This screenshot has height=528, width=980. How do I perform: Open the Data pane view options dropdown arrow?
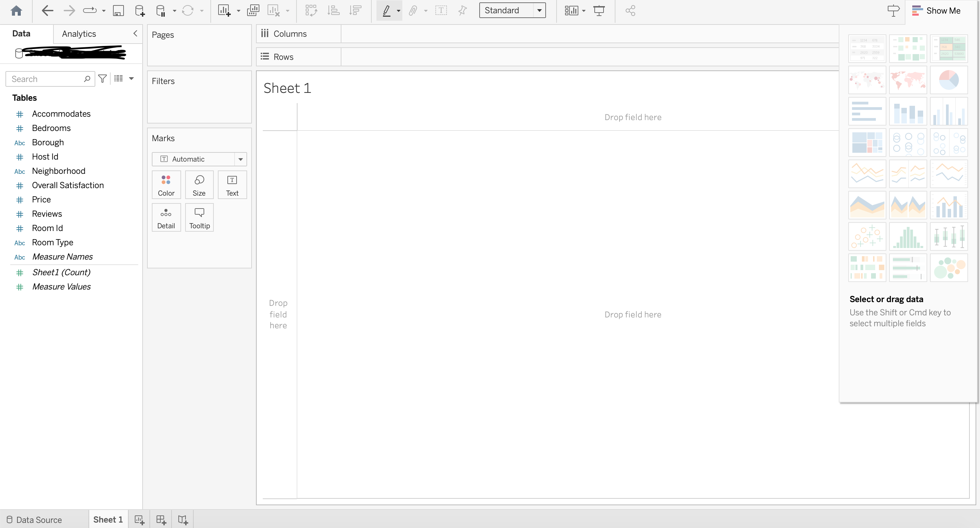point(132,79)
